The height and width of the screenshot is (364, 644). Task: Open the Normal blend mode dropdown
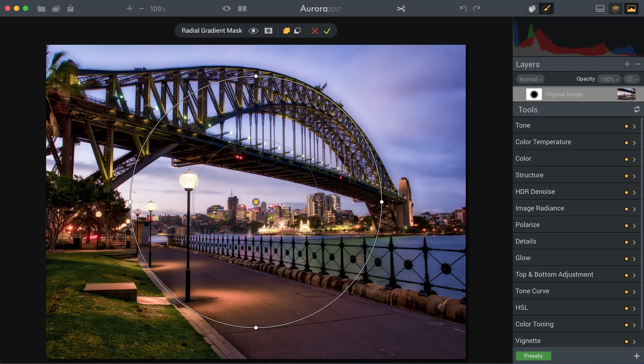pyautogui.click(x=530, y=79)
